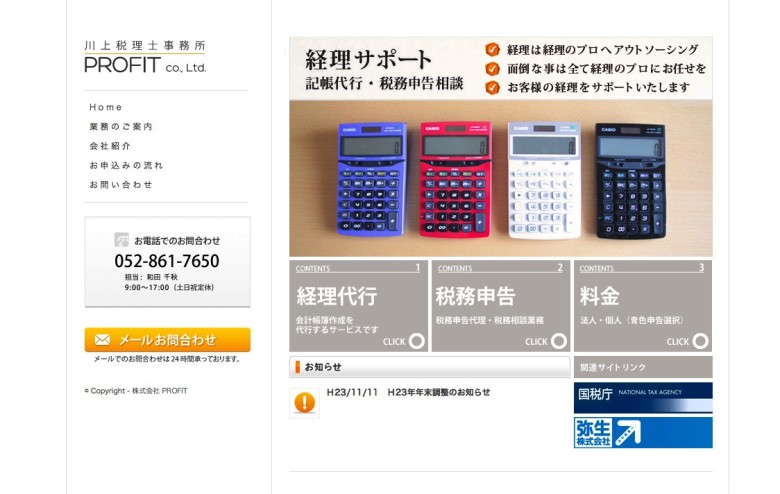
Task: Open the 業務のご案内 menu item
Action: [x=121, y=126]
